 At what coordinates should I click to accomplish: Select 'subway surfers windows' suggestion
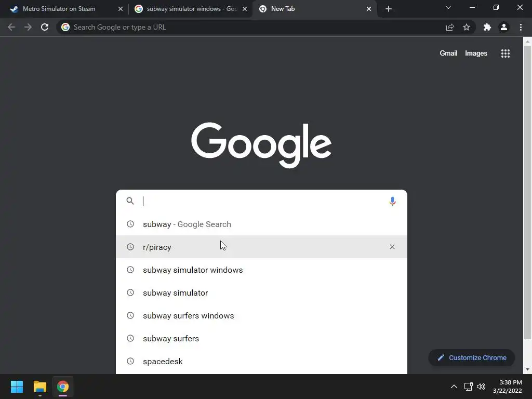[261, 315]
